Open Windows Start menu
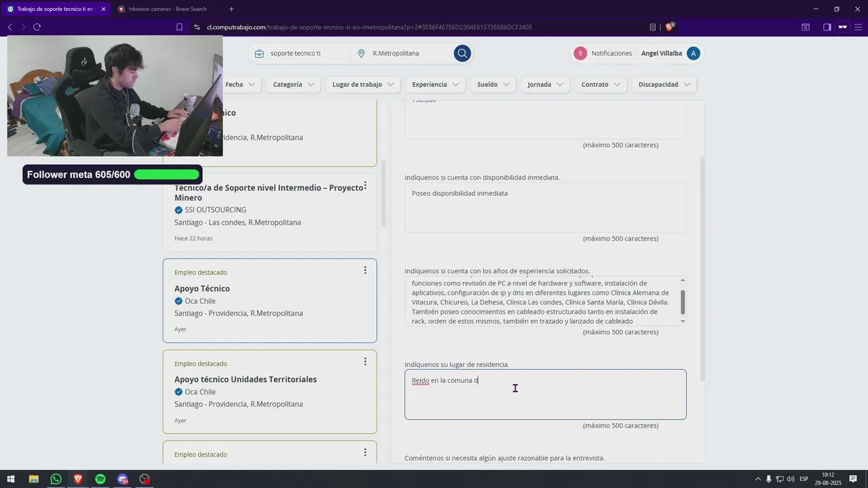The width and height of the screenshot is (868, 488). (x=11, y=479)
